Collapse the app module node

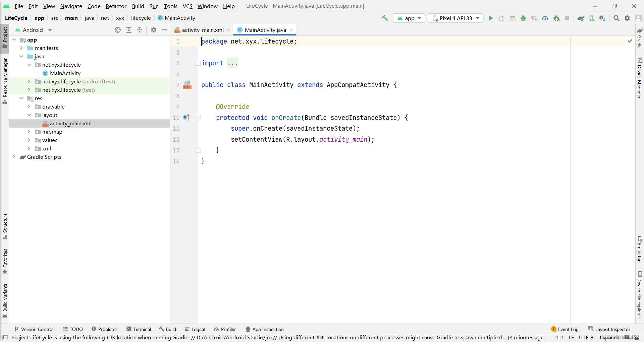[14, 40]
